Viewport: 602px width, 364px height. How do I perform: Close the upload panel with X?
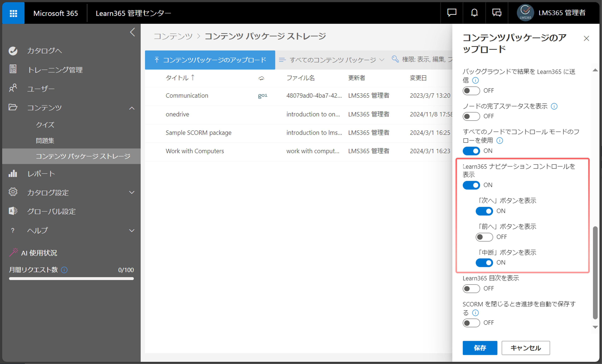[x=586, y=39]
